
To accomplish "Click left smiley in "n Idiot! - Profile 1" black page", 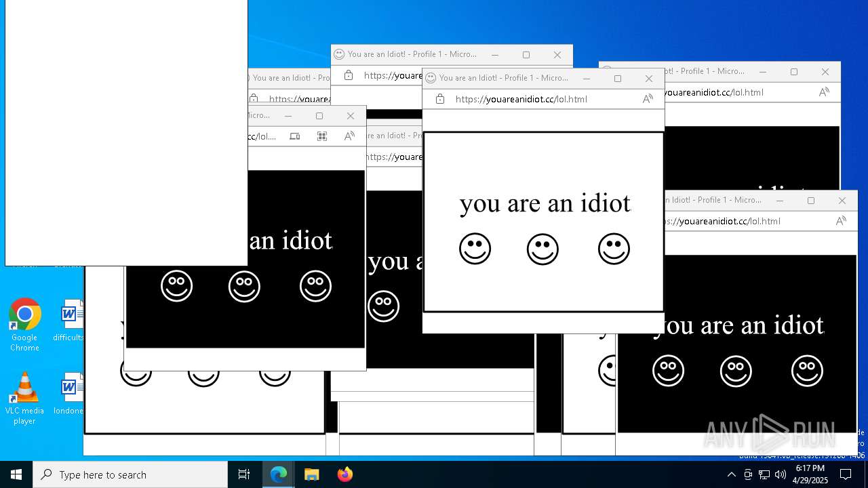I will (x=668, y=371).
